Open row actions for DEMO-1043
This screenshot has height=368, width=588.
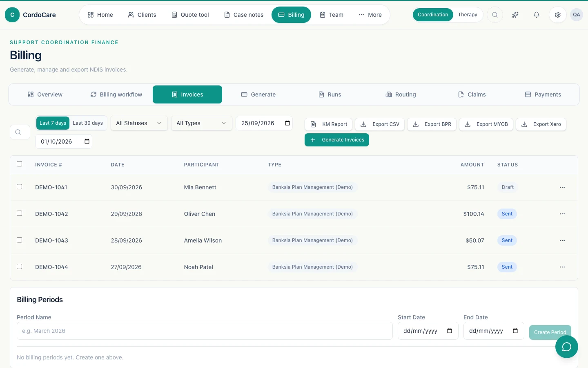pyautogui.click(x=562, y=240)
